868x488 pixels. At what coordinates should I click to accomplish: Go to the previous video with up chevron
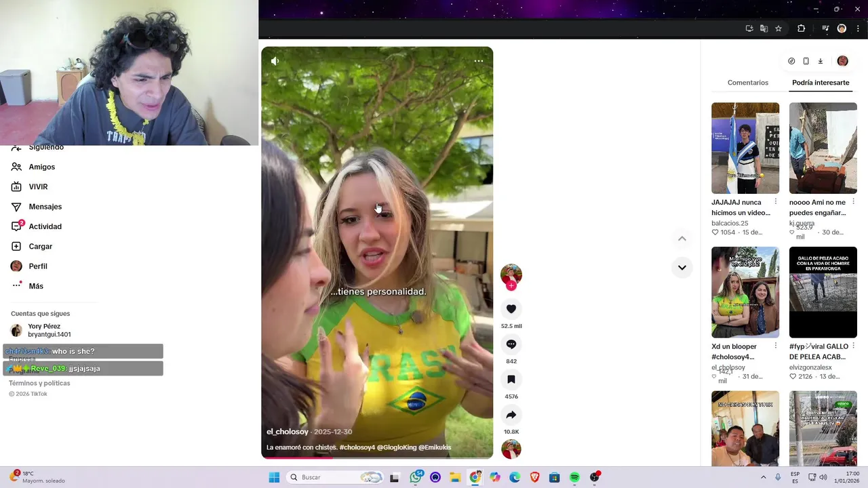[x=682, y=239]
